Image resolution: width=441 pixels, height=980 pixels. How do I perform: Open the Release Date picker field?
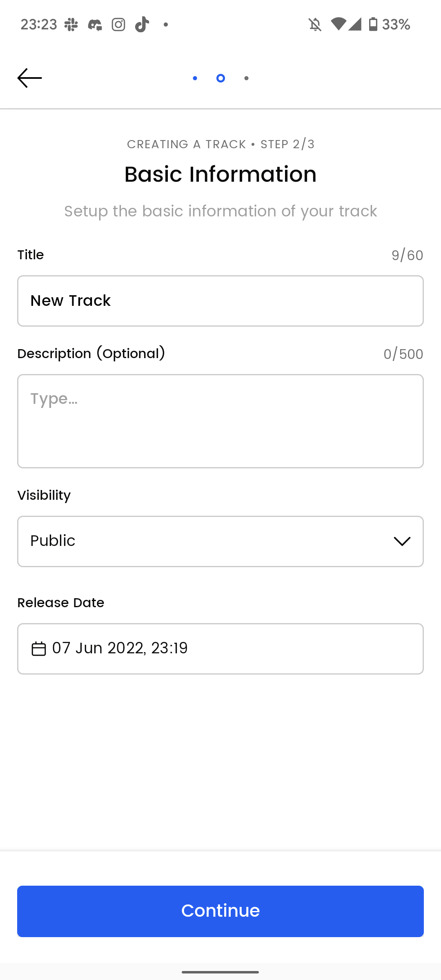pyautogui.click(x=220, y=649)
